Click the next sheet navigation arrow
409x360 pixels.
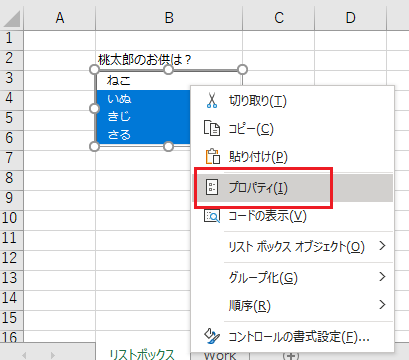(x=52, y=355)
